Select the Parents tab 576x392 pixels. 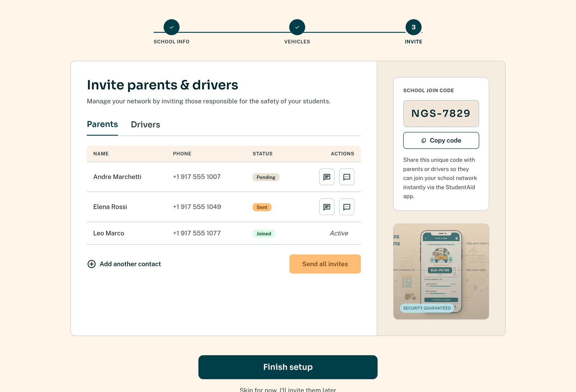(x=102, y=124)
